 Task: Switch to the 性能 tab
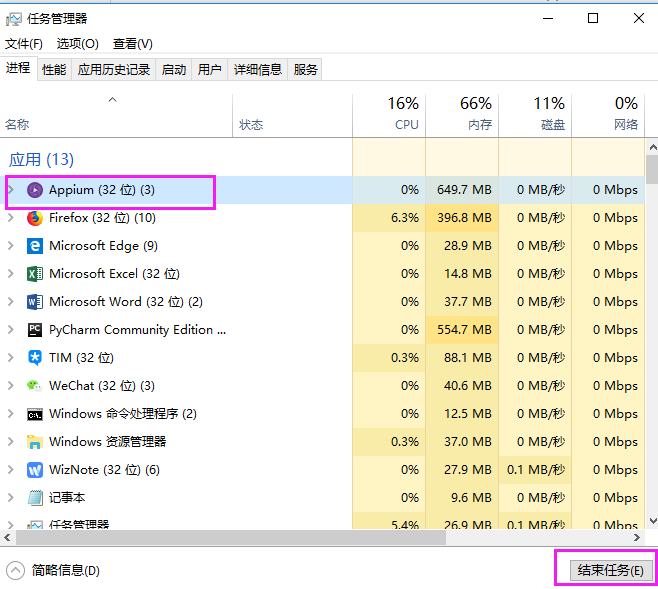[x=54, y=70]
